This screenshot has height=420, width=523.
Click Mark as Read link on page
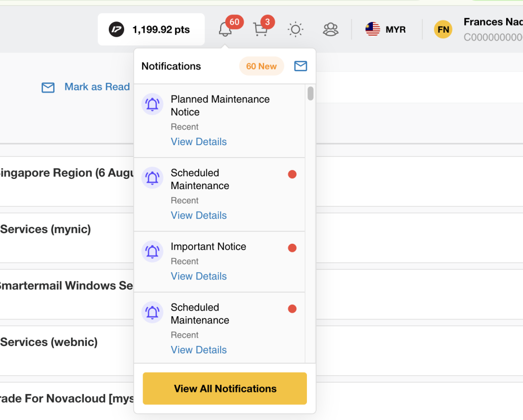[97, 87]
